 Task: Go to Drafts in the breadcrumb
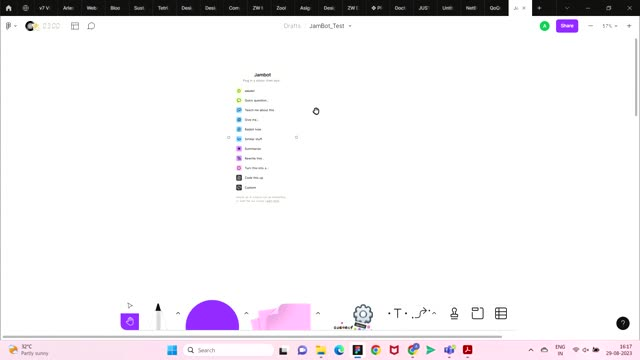(x=292, y=26)
